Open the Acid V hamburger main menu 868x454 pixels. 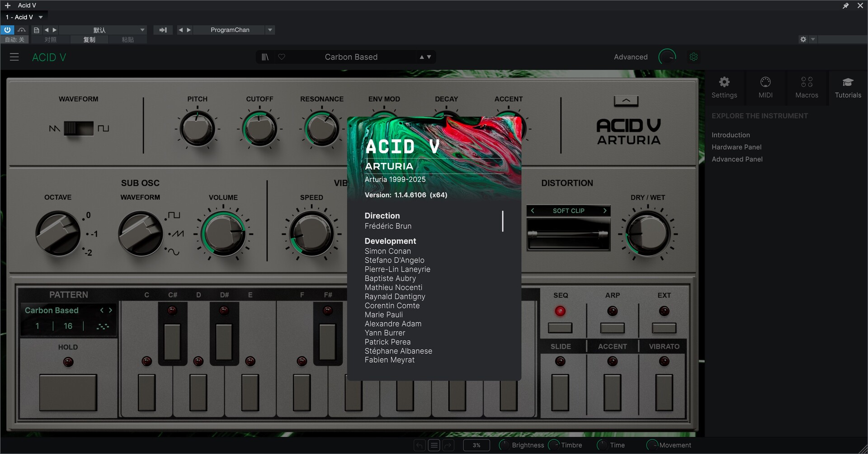14,57
